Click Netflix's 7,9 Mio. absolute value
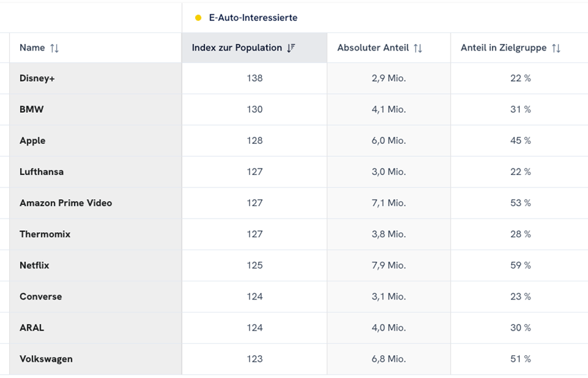Image resolution: width=588 pixels, height=378 pixels. tap(388, 265)
